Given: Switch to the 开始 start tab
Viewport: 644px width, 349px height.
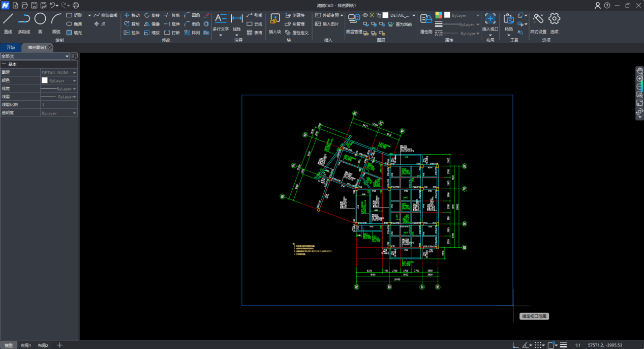Looking at the screenshot, I should point(11,47).
